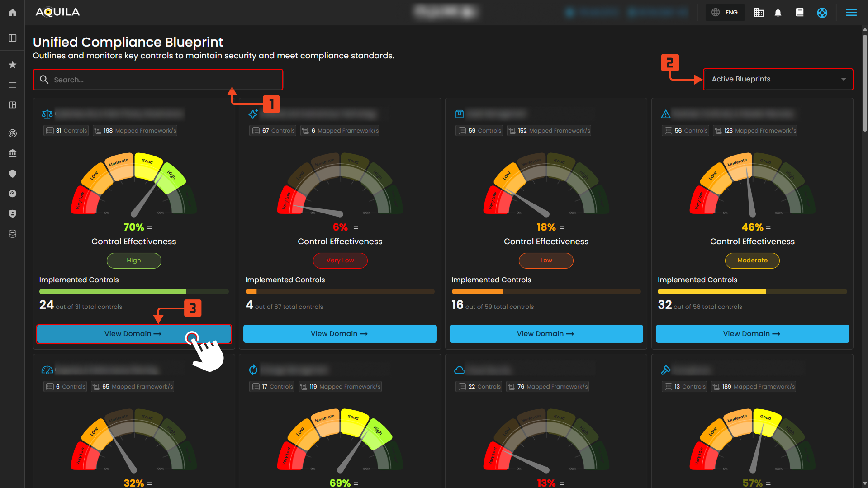
Task: Open the documentation book icon
Action: [800, 13]
